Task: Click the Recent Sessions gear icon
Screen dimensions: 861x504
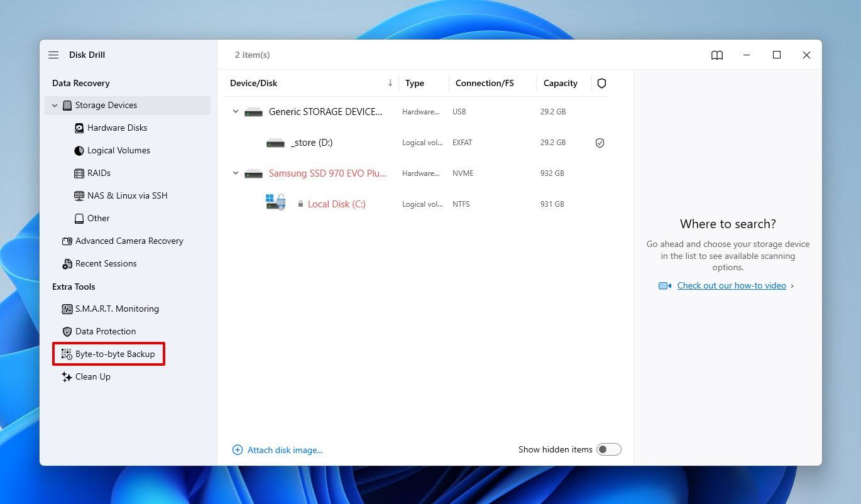Action: [x=67, y=264]
